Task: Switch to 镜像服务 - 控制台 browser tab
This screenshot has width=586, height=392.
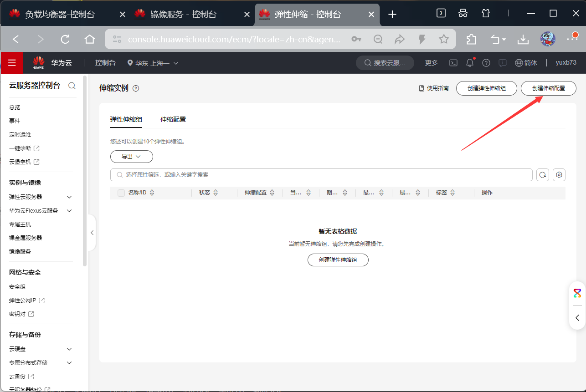Action: coord(183,15)
